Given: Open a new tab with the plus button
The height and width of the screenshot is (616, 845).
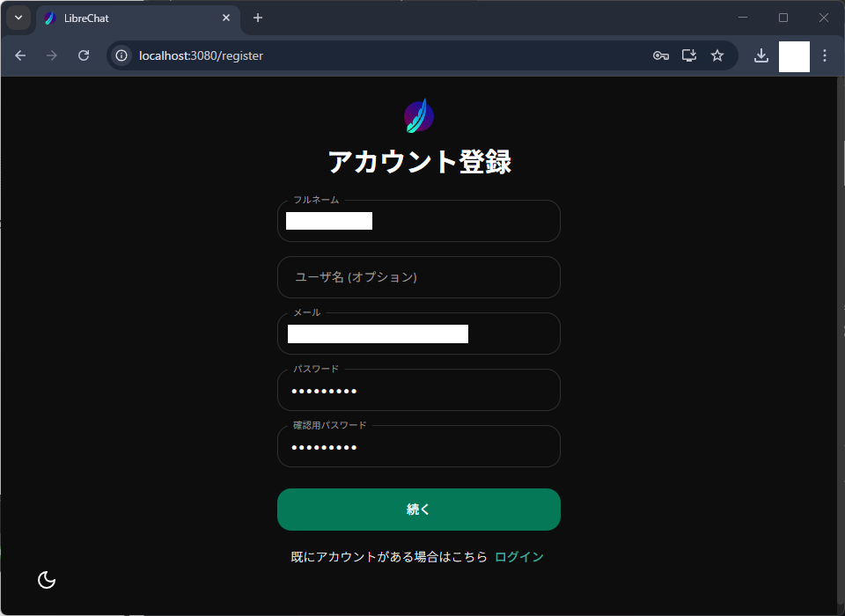Looking at the screenshot, I should (258, 18).
